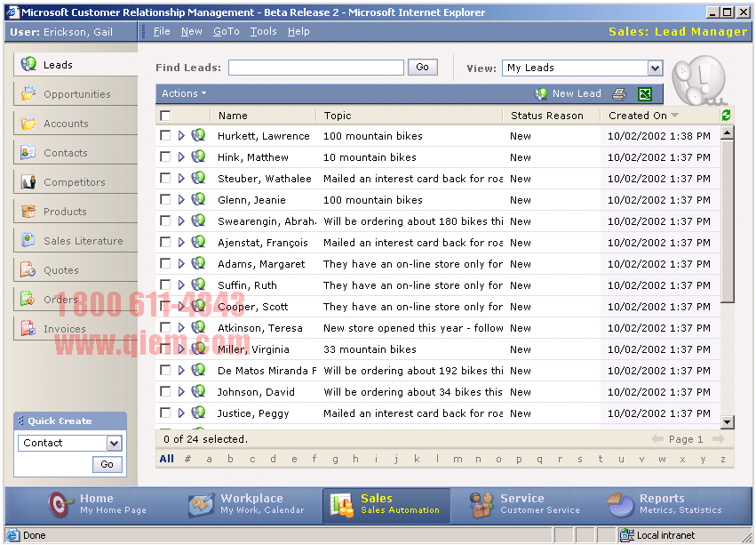Expand the Swearengin row preview arrow

[181, 221]
